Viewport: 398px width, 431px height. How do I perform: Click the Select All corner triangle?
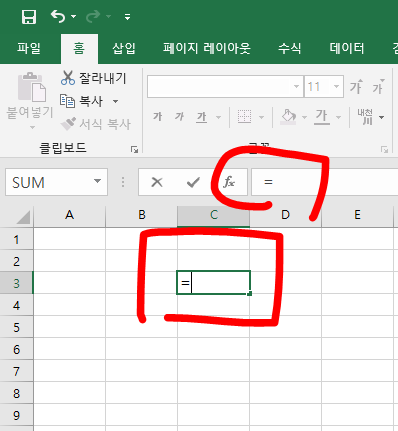pyautogui.click(x=23, y=217)
